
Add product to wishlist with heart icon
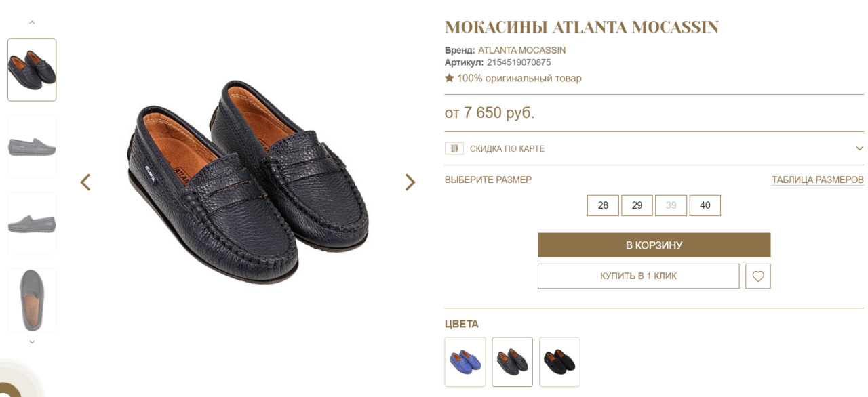point(757,276)
